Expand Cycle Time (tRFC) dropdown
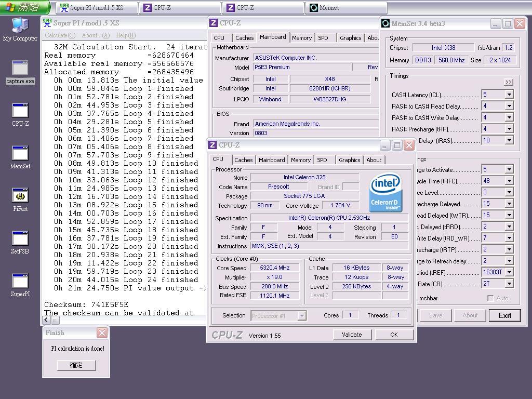532x399 pixels. pyautogui.click(x=509, y=181)
